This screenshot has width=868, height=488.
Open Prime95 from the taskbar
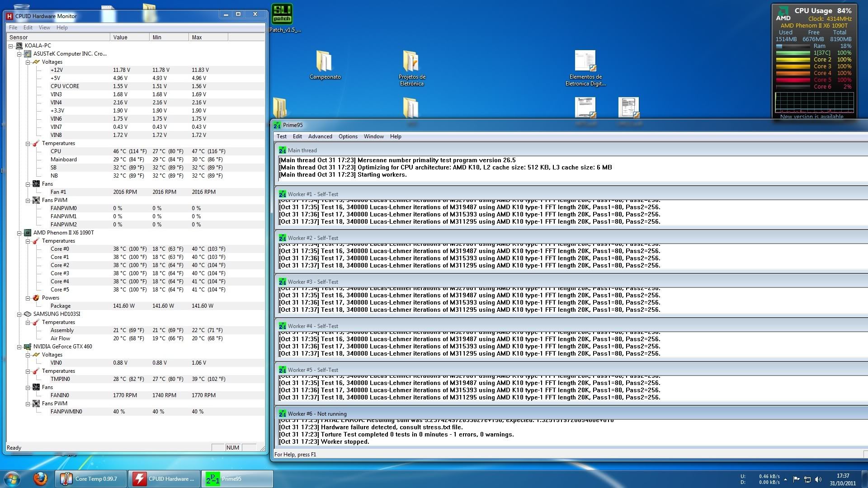click(236, 479)
